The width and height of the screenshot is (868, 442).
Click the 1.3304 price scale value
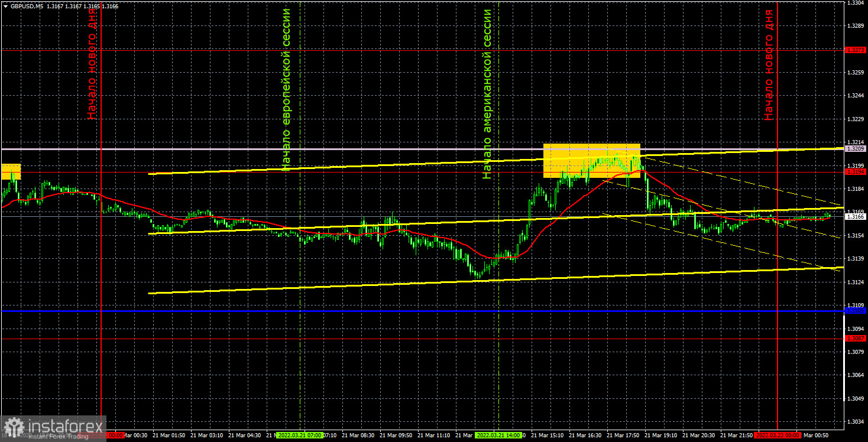point(855,3)
